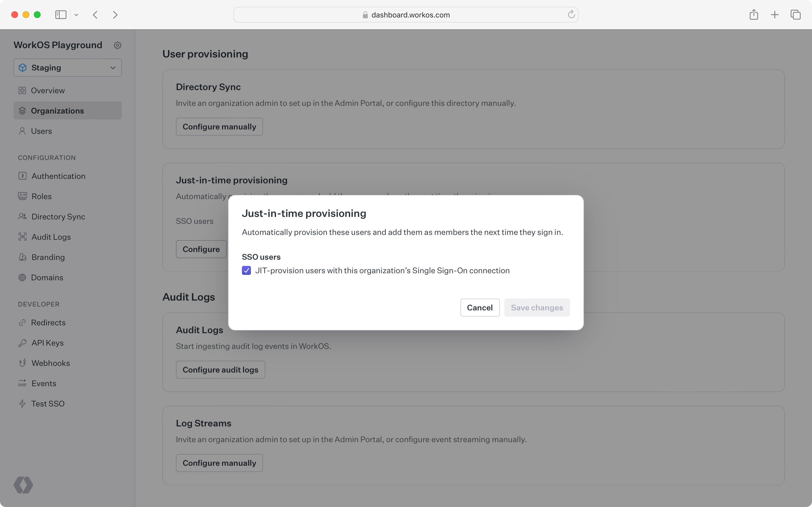Image resolution: width=812 pixels, height=507 pixels.
Task: Open Audit Logs via its sidebar icon
Action: pos(22,237)
